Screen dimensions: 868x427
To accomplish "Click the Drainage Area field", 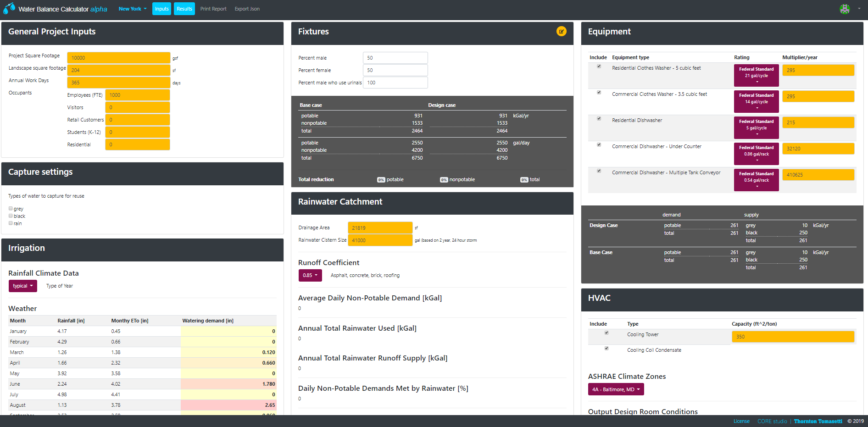I will (380, 228).
